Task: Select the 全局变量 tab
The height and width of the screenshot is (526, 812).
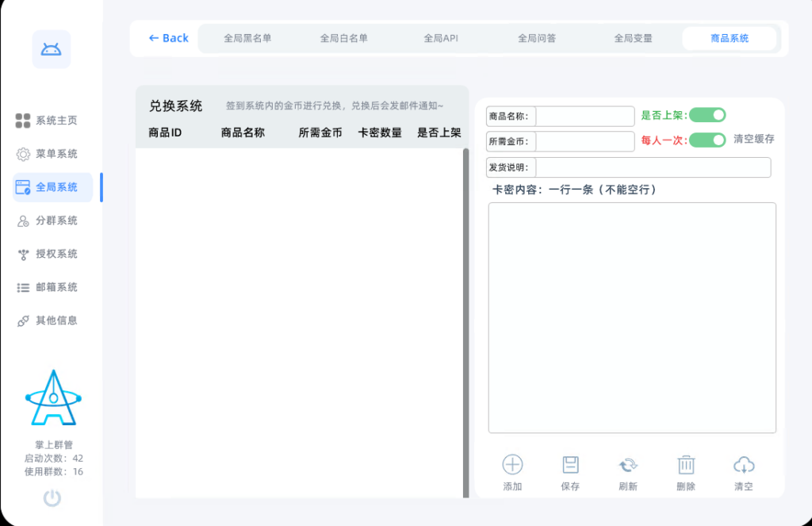Action: 633,37
